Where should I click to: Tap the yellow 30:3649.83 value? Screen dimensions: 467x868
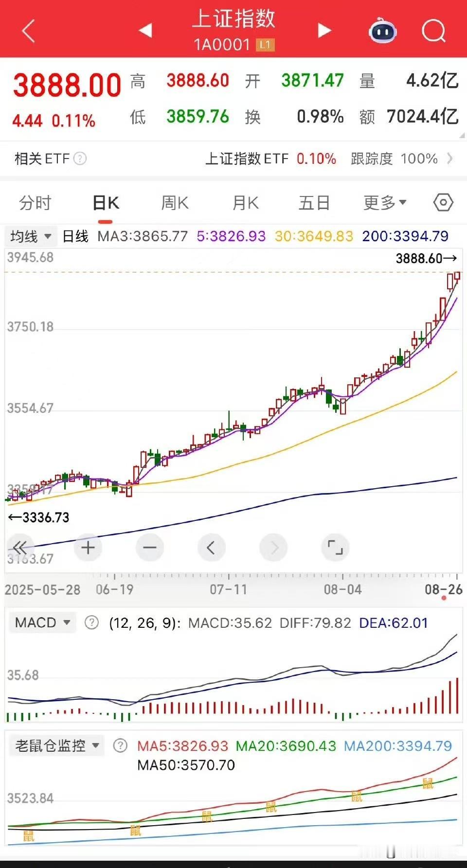tap(314, 236)
